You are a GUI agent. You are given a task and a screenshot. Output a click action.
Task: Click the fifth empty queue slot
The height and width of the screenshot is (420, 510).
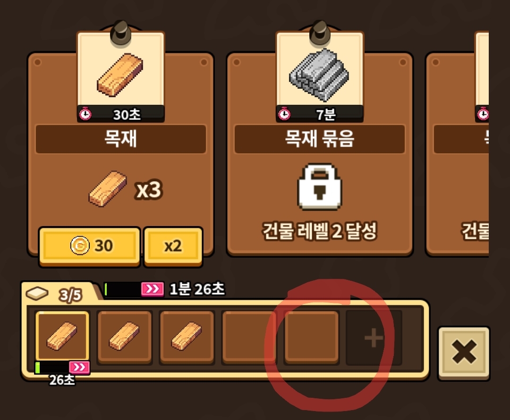311,337
